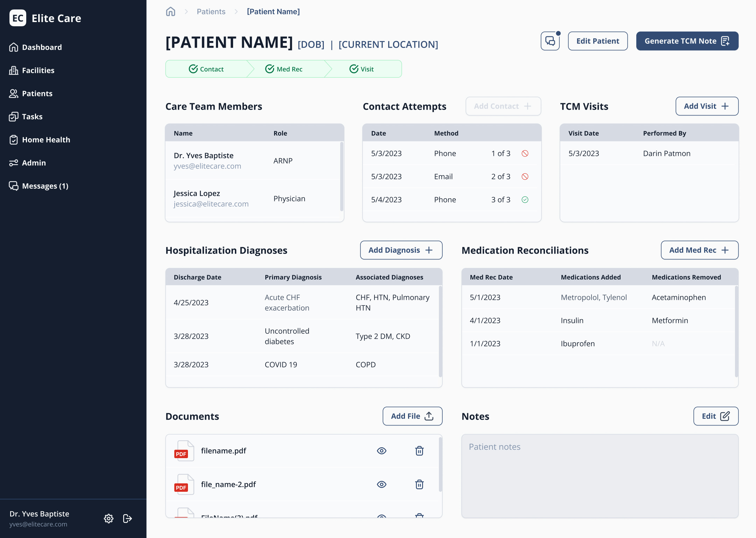
Task: Select the Med Rec workflow step
Action: point(284,69)
